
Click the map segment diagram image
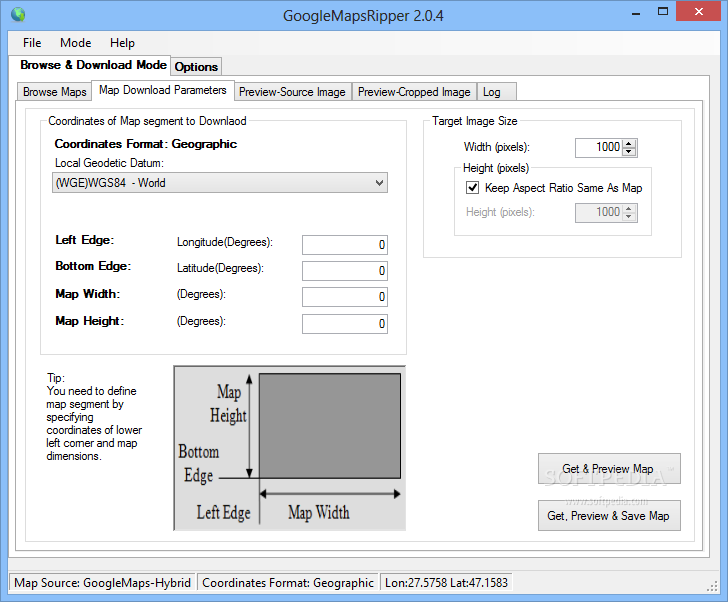tap(290, 448)
